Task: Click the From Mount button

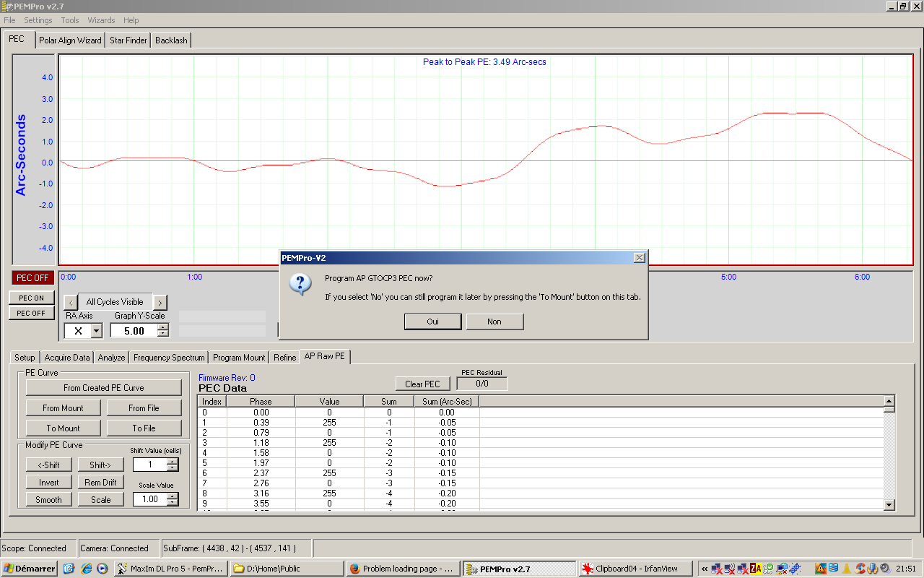Action: tap(63, 408)
